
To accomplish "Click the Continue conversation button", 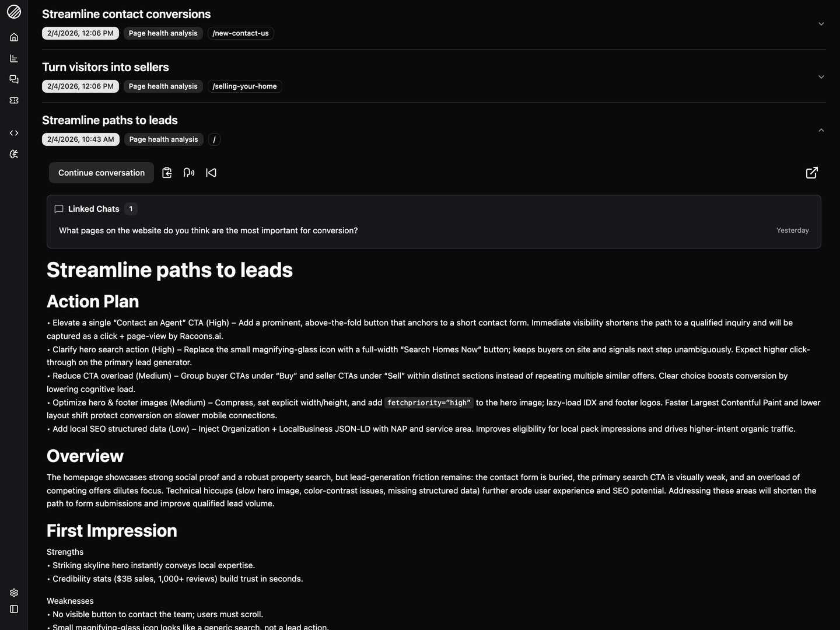I will tap(101, 173).
